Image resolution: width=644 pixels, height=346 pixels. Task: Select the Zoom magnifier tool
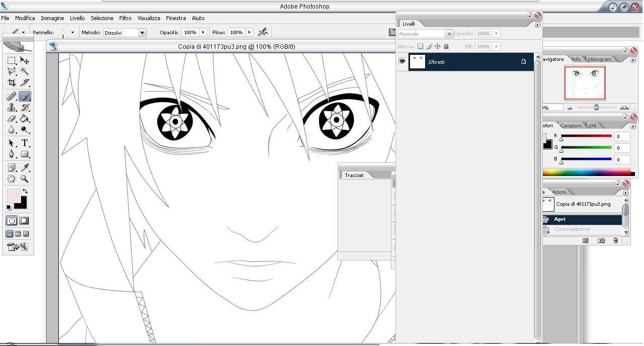pos(24,179)
